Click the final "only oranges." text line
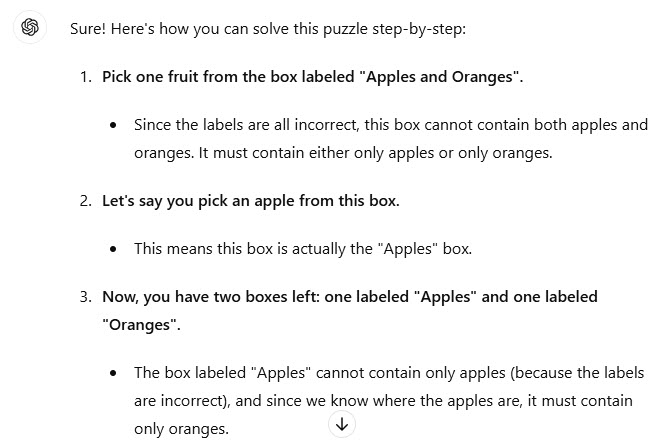 [181, 429]
